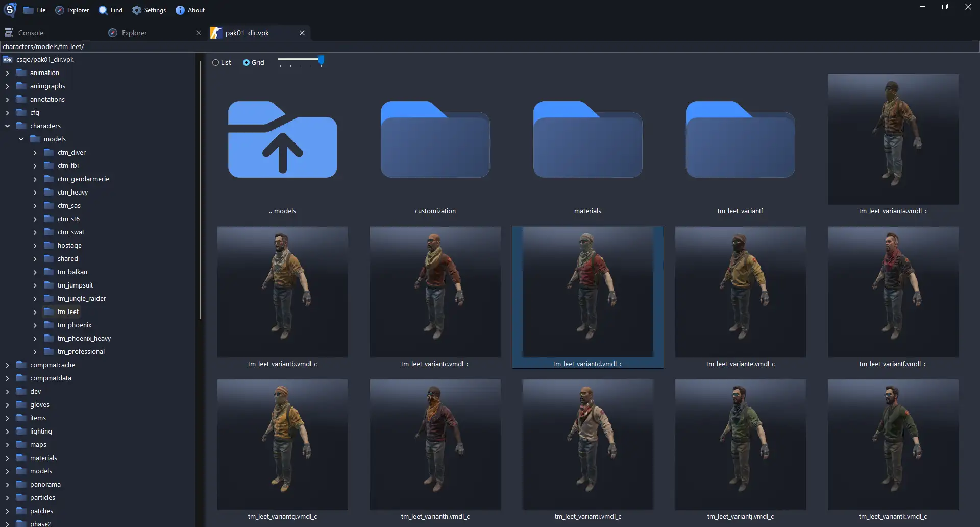This screenshot has width=980, height=527.
Task: Select the root csgo/pak01_dir.vpk node
Action: click(x=45, y=59)
